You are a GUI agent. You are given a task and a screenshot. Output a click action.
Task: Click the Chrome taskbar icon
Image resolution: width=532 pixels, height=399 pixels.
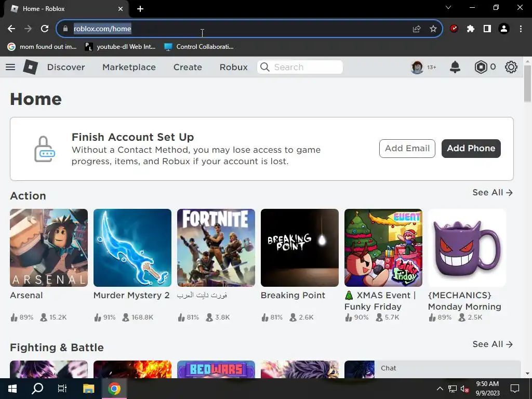(x=114, y=389)
